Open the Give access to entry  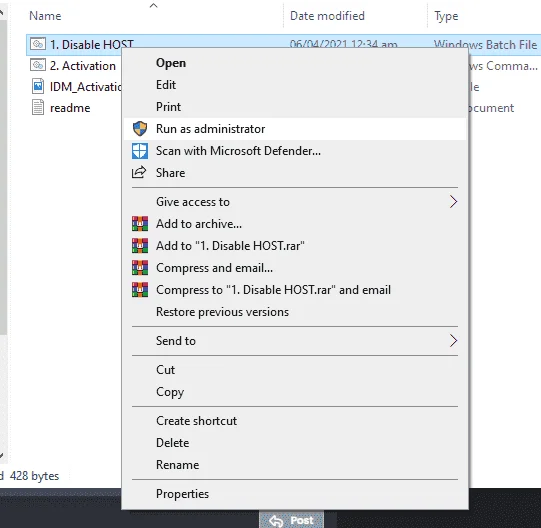tap(295, 202)
